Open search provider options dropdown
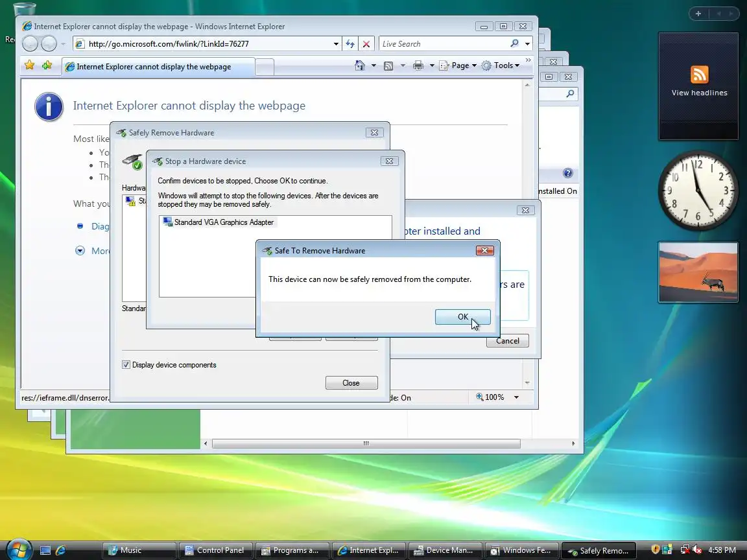 [527, 44]
